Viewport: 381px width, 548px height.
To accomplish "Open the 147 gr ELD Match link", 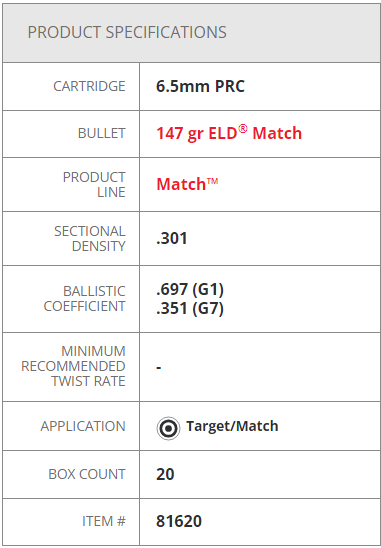I will [x=229, y=133].
